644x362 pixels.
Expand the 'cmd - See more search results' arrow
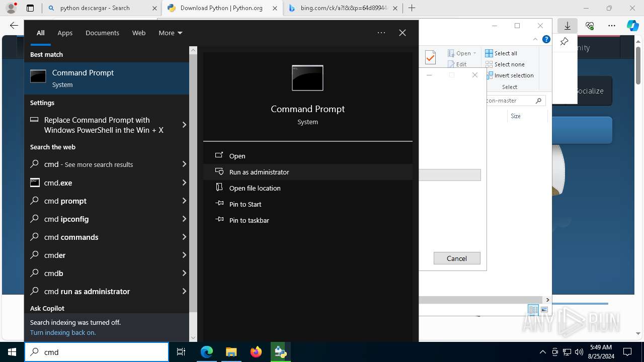(x=184, y=164)
